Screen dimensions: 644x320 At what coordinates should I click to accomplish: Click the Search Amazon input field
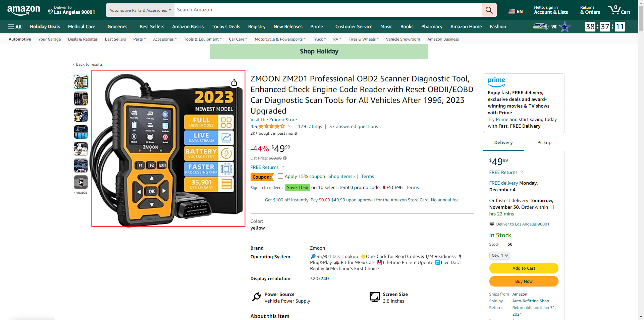(328, 10)
